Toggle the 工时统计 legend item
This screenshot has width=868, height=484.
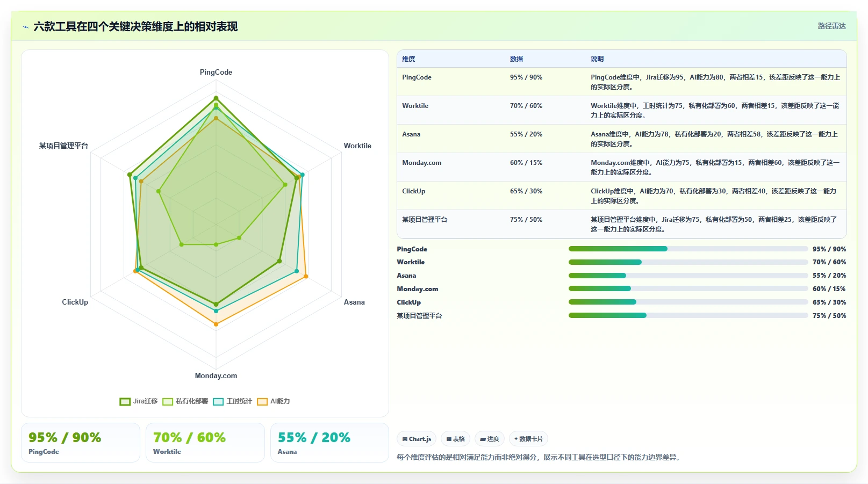232,401
